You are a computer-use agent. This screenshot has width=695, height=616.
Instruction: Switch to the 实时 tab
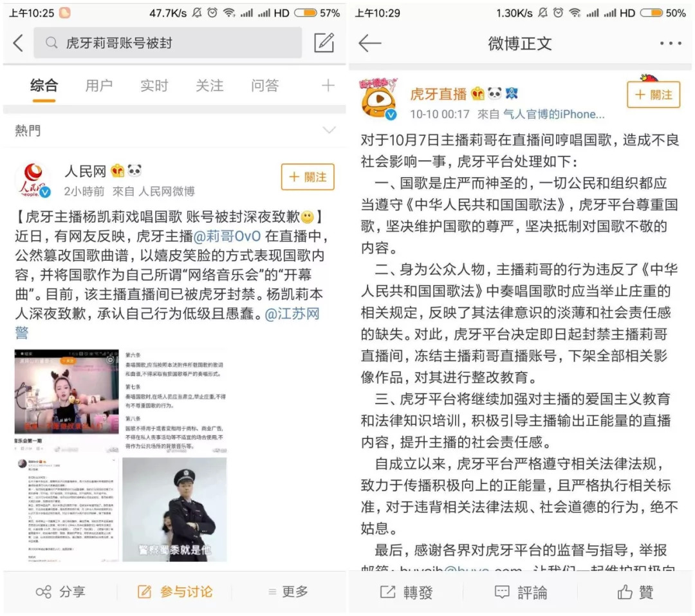[x=154, y=85]
